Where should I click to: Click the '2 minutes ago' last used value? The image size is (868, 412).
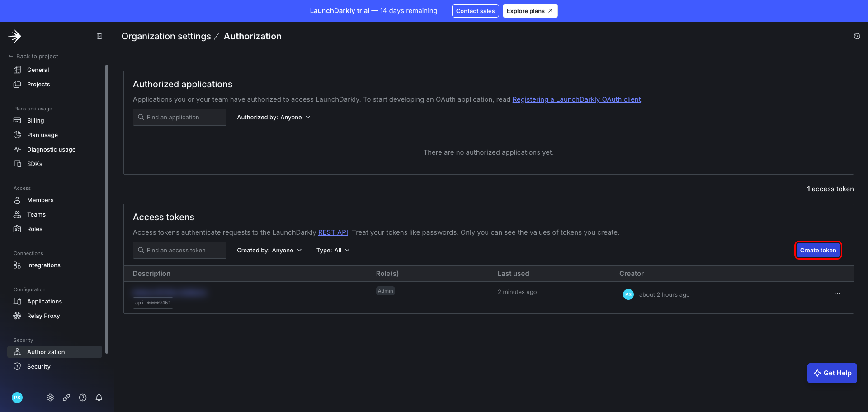pyautogui.click(x=517, y=292)
